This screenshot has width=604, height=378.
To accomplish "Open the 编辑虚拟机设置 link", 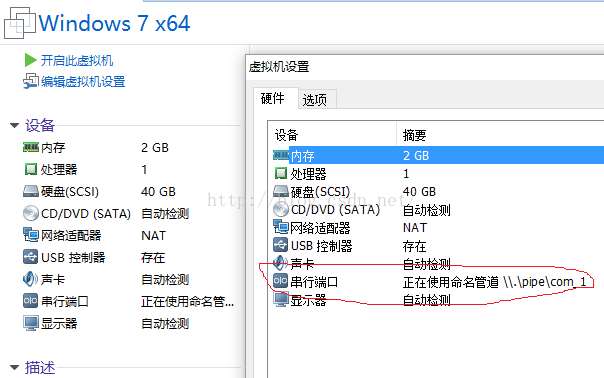I will (x=83, y=81).
